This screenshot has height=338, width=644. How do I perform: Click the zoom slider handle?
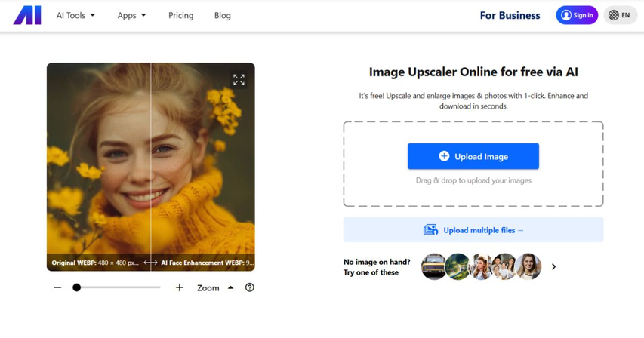[76, 287]
